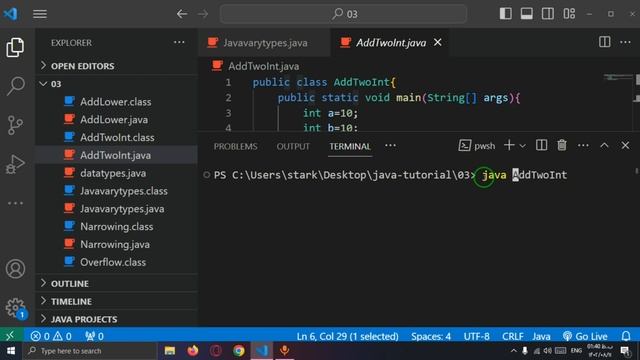
Task: Go to line via Ln 6, Col 29
Action: click(347, 336)
